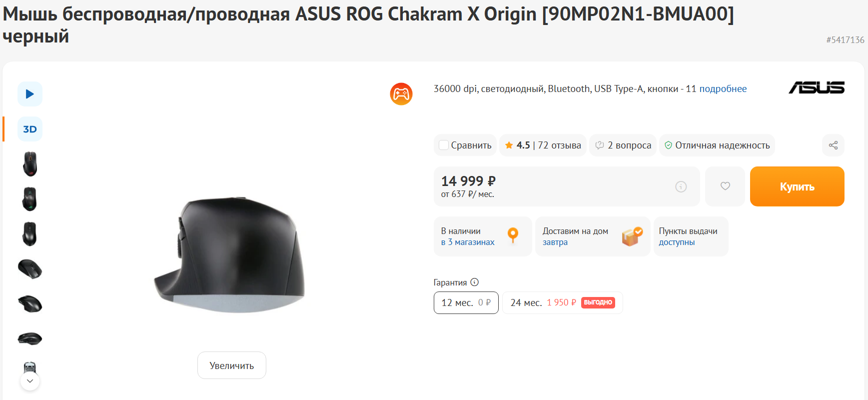Open the 3D view of the mouse
The width and height of the screenshot is (868, 400).
point(30,129)
